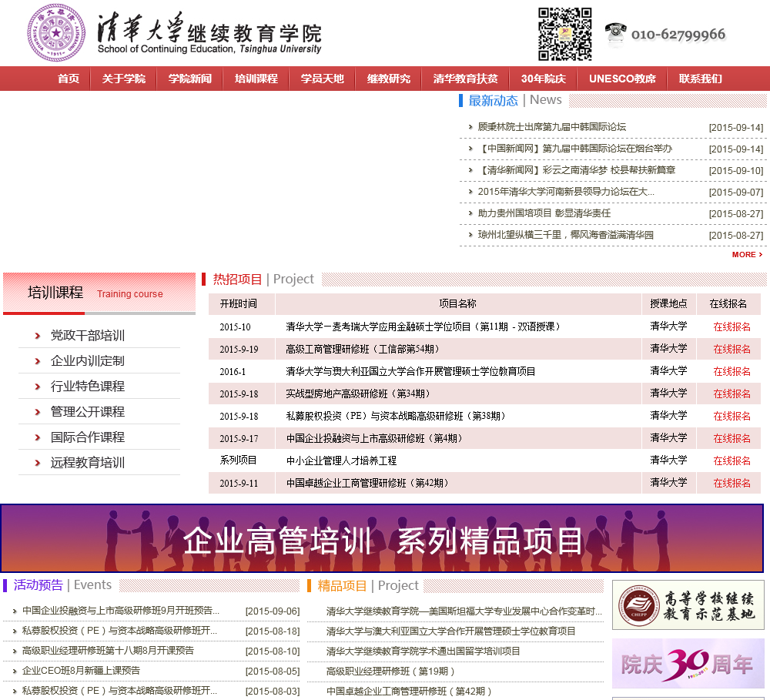Click the red MORE link under news
This screenshot has width=770, height=700.
747,254
